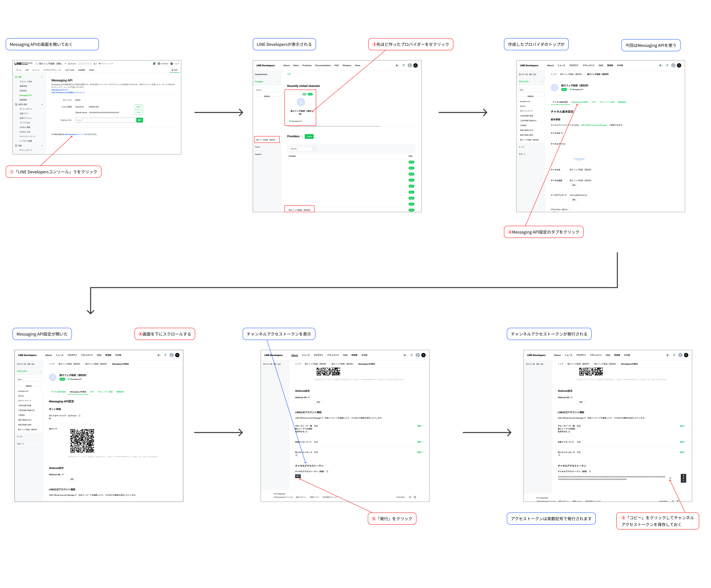Open the セキュリティ設定 tab on チャネル基本設定 page
This screenshot has width=711, height=588.
tap(607, 102)
